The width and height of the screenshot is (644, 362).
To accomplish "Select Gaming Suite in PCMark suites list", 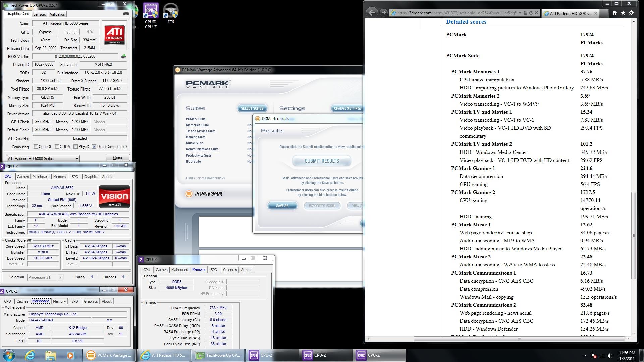I will [x=196, y=137].
